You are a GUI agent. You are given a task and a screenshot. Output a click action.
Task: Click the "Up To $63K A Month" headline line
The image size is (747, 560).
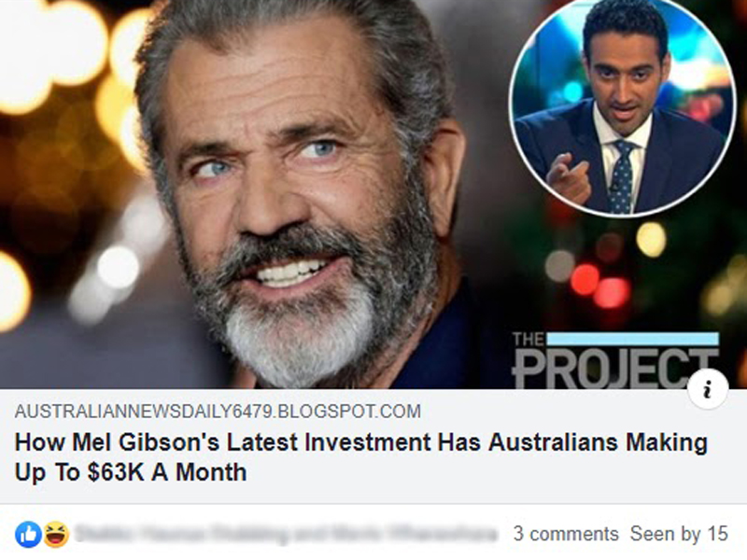pos(131,472)
